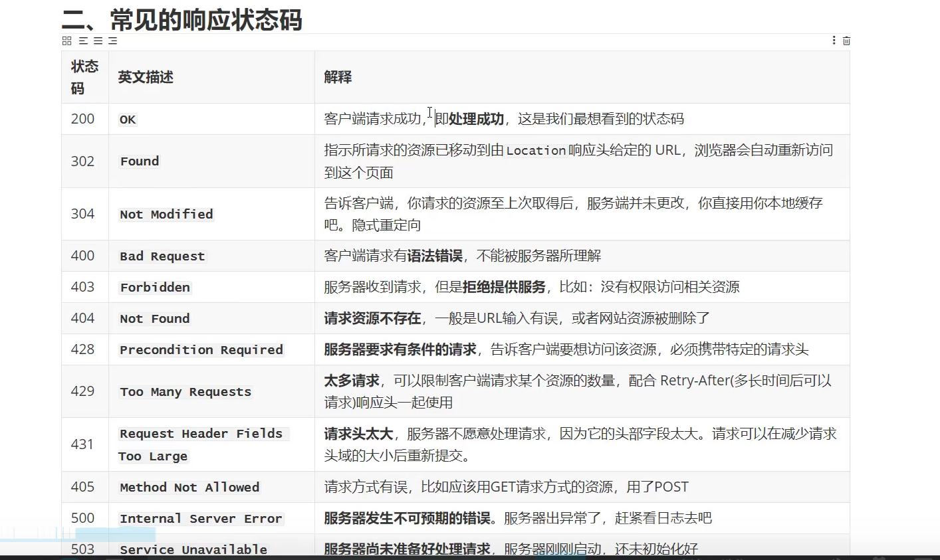Click the OK description cell
The image size is (940, 560).
click(211, 119)
